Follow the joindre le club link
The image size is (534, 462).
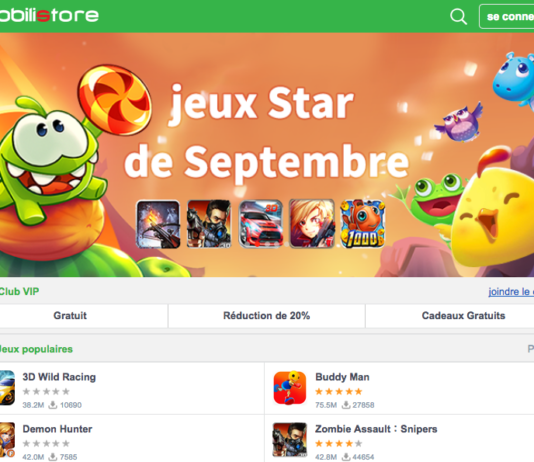pyautogui.click(x=511, y=292)
